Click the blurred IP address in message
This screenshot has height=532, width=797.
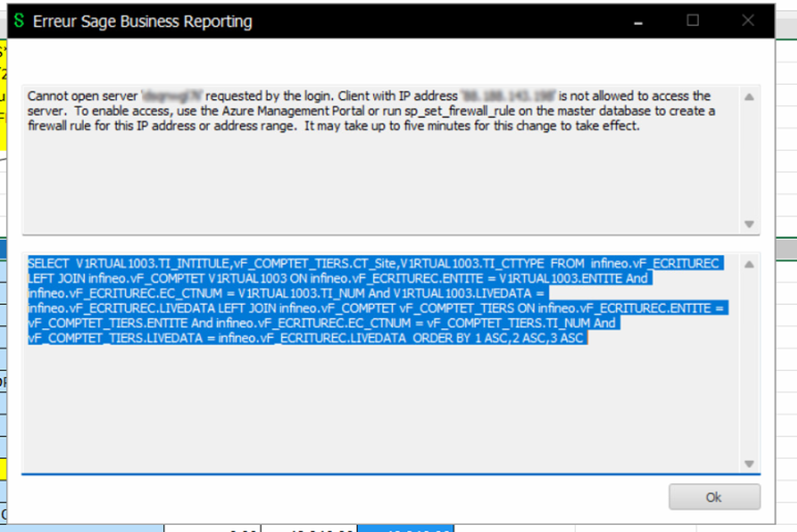(x=508, y=96)
